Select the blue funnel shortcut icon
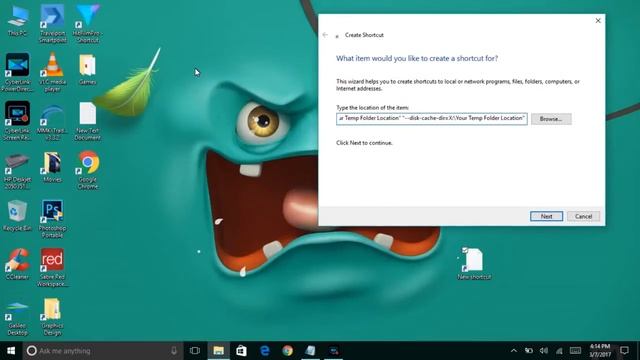Viewport: 640px width, 360px height. pyautogui.click(x=88, y=24)
